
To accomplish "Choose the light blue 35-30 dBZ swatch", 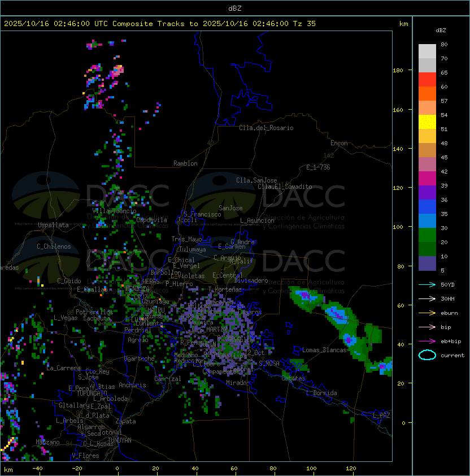I will 427,220.
